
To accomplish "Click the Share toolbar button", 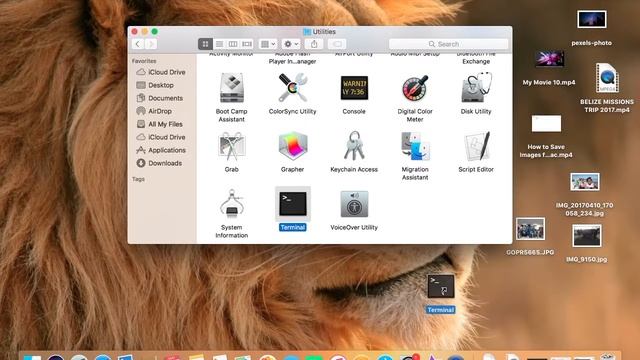I will coord(314,44).
